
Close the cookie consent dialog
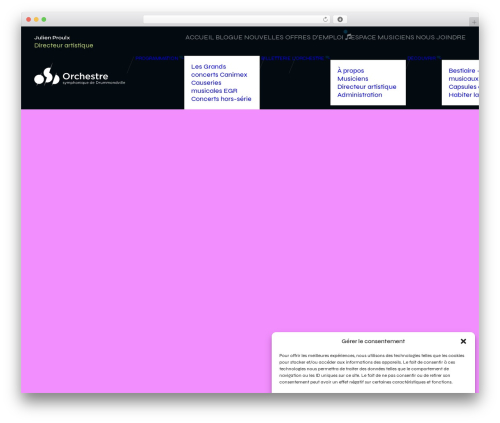[x=463, y=341]
